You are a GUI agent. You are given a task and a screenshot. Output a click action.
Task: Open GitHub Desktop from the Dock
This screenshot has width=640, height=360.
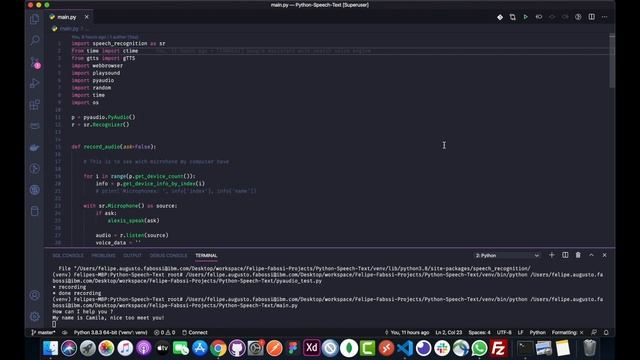tap(237, 348)
